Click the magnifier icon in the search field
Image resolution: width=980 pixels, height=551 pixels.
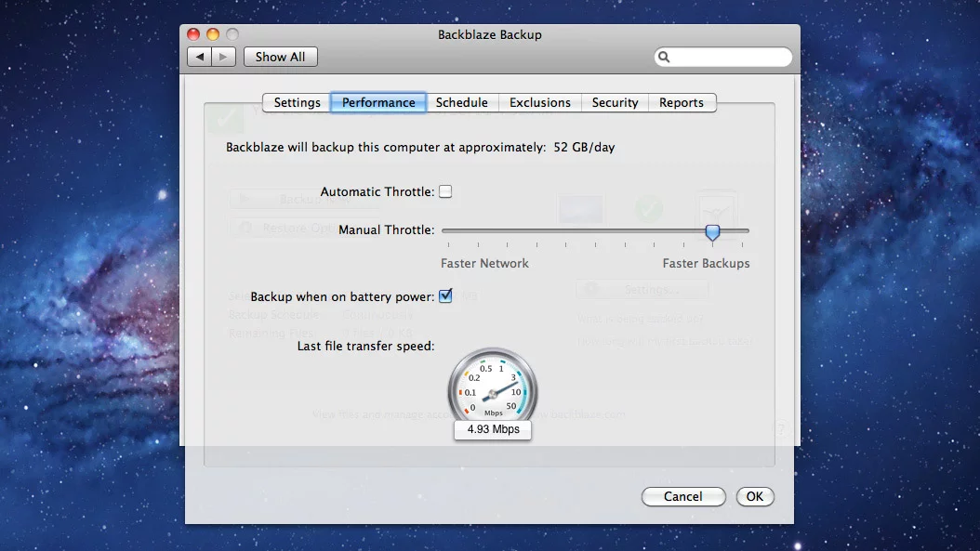coord(663,57)
